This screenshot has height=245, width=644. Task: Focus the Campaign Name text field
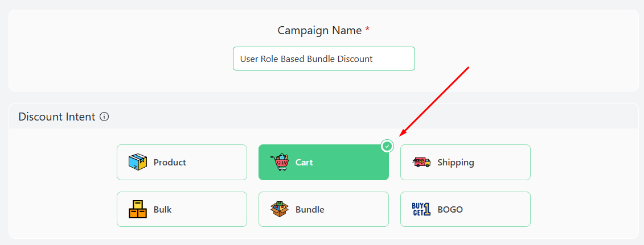click(324, 59)
